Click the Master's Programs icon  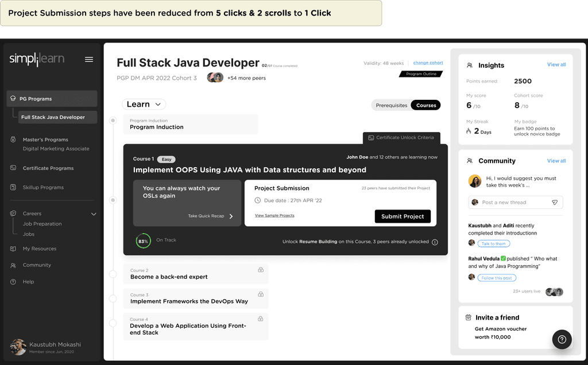(13, 139)
